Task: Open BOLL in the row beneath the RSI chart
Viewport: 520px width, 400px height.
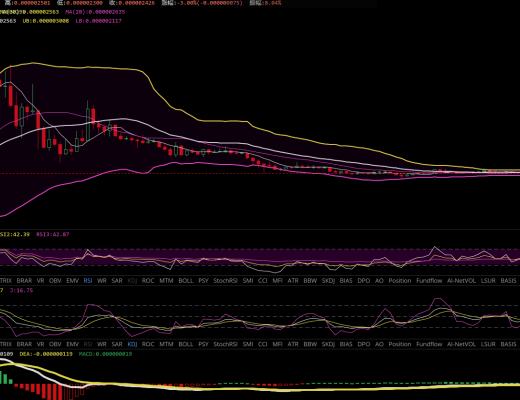Action: click(x=186, y=281)
